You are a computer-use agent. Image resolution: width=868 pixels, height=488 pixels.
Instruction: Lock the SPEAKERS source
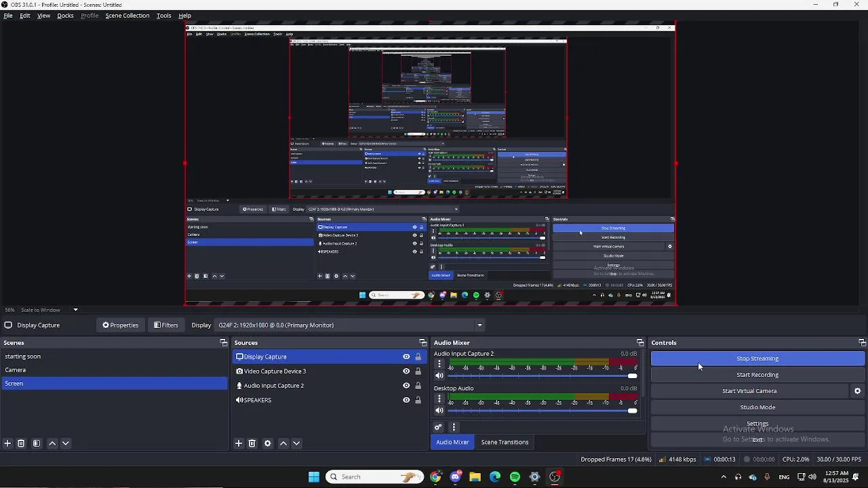(x=418, y=400)
